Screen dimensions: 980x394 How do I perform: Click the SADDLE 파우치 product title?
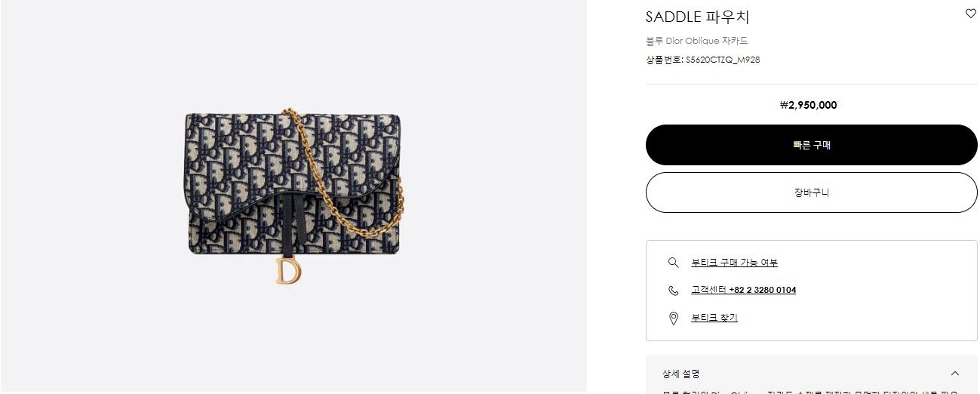tap(697, 17)
